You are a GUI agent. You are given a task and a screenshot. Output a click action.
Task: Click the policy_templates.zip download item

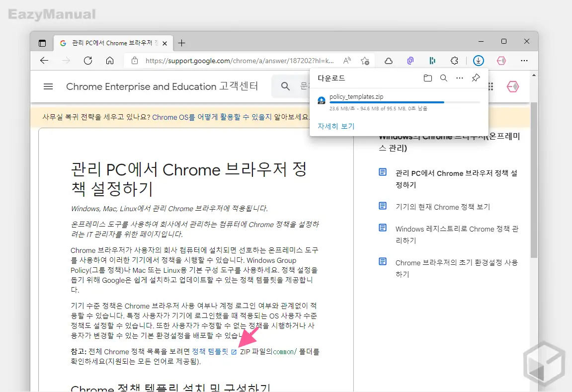tap(356, 97)
